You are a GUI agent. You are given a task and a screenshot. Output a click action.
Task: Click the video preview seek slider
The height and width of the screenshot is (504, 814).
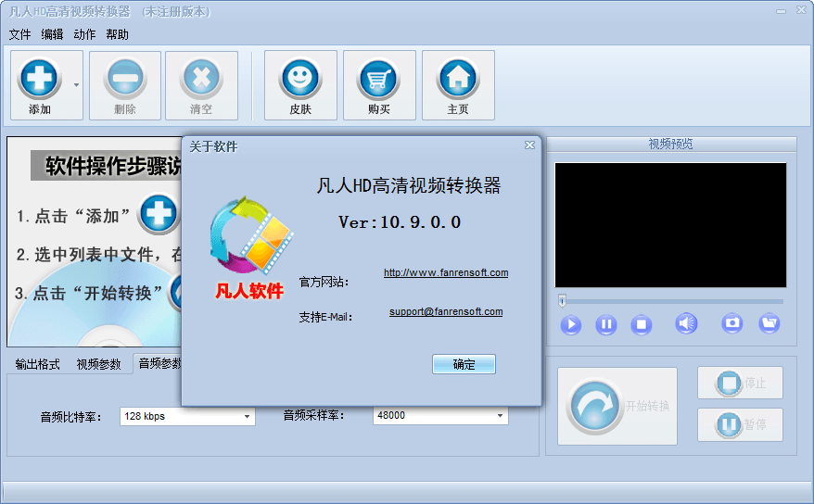671,301
